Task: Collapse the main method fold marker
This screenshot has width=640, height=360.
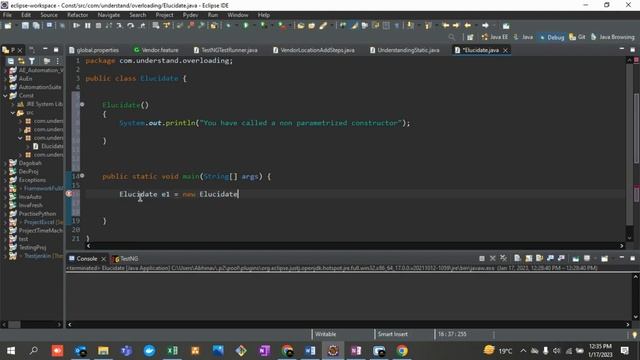Action: coord(82,176)
